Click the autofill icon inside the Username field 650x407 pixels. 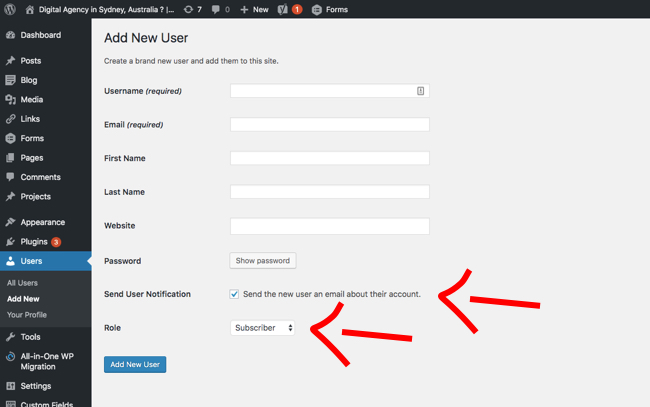click(x=420, y=91)
